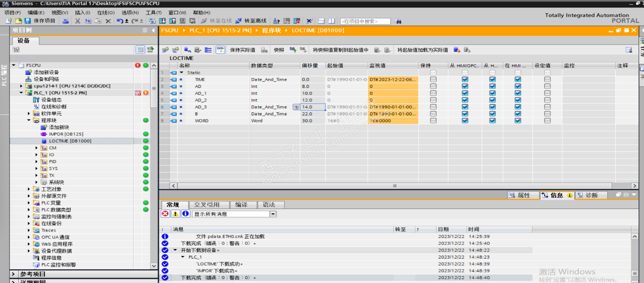
Task: Collapse the 程序块 folder
Action: (x=29, y=120)
